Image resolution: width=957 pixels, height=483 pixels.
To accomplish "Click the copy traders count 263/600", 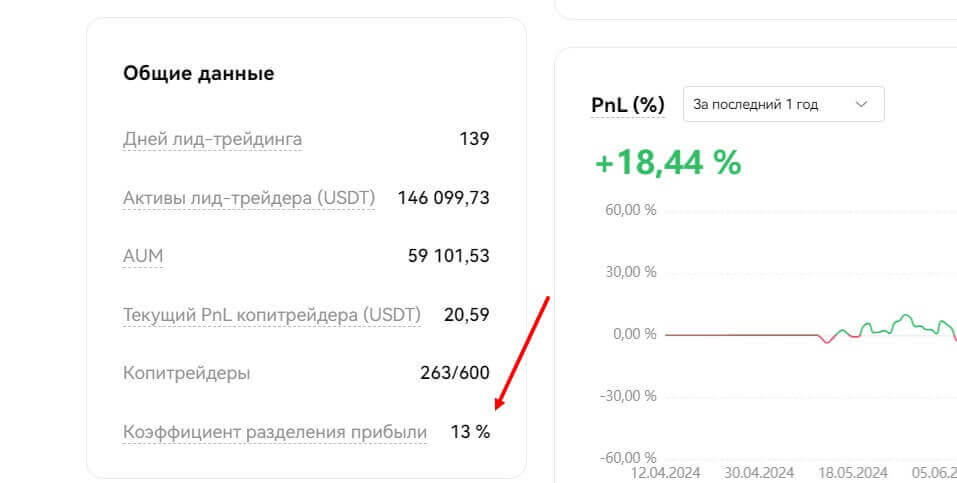I will [455, 373].
